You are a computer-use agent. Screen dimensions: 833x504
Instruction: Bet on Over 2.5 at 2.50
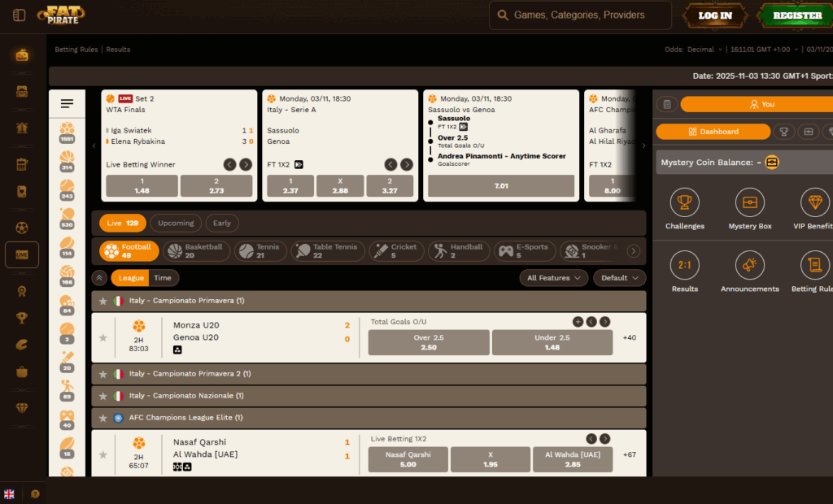click(428, 342)
